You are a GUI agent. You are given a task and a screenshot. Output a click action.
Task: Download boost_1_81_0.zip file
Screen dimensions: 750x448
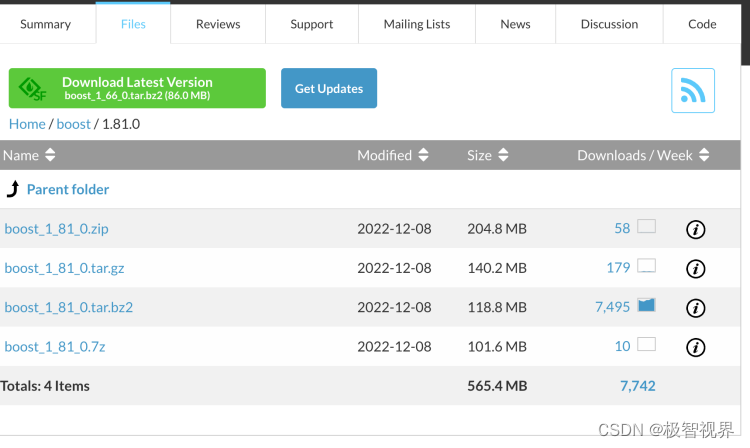(56, 229)
